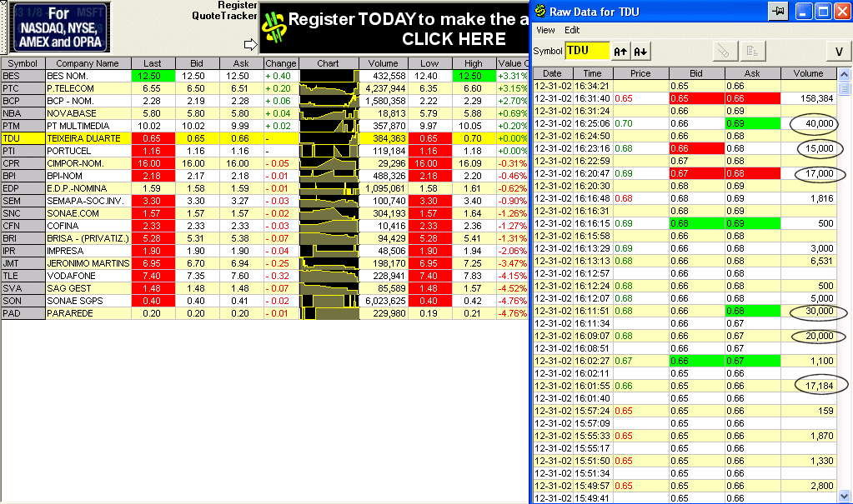The height and width of the screenshot is (504, 853).
Task: Click the mini chart for PARAREDE row
Action: tap(329, 314)
